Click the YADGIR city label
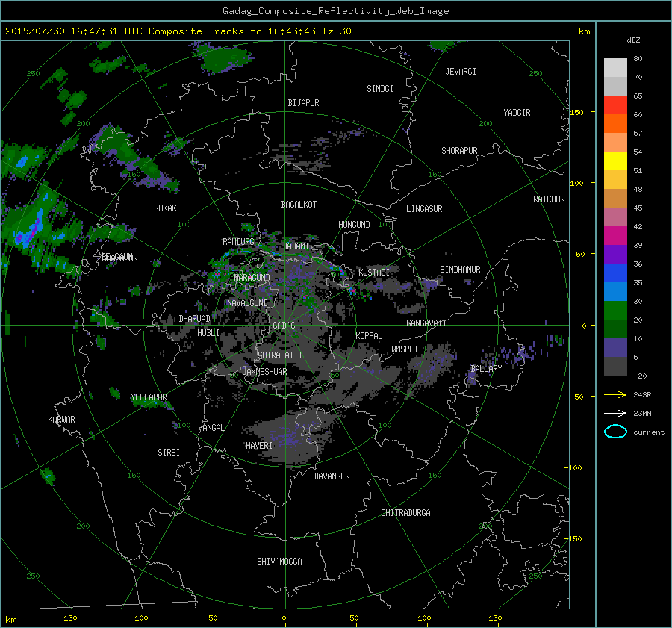 pyautogui.click(x=517, y=113)
